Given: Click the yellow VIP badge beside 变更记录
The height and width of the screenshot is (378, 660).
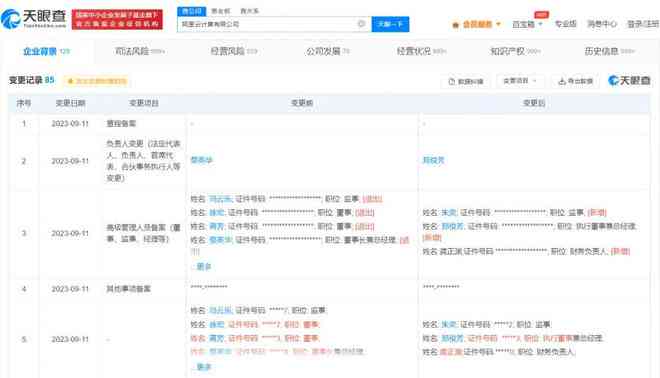Looking at the screenshot, I should pos(97,81).
